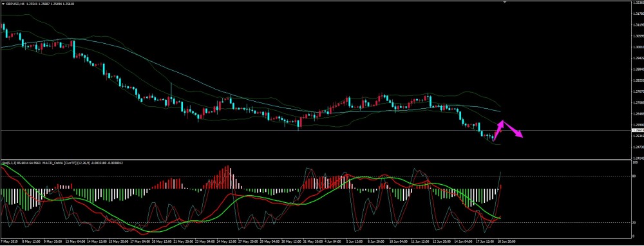Click the 17 May 04:00 time label

click(140, 241)
